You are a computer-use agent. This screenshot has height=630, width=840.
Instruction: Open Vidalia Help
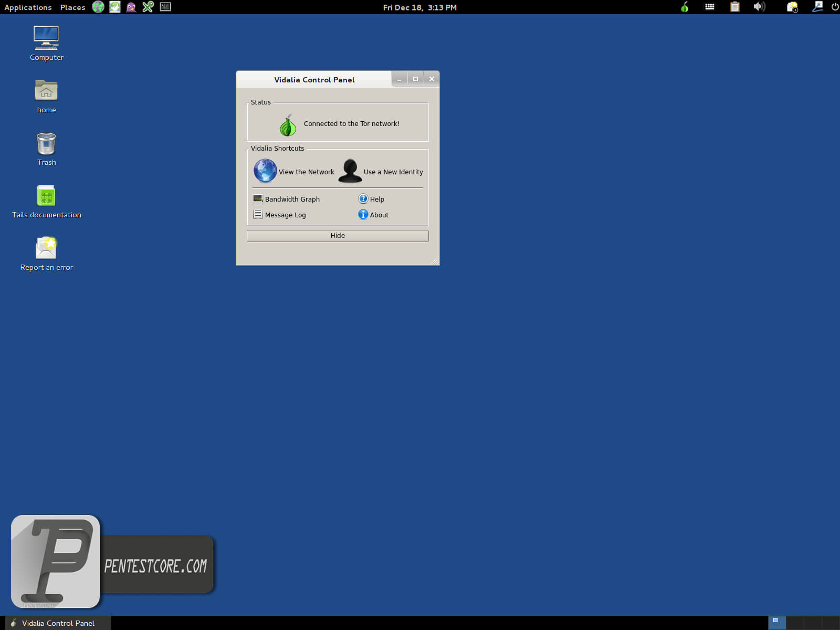[371, 199]
